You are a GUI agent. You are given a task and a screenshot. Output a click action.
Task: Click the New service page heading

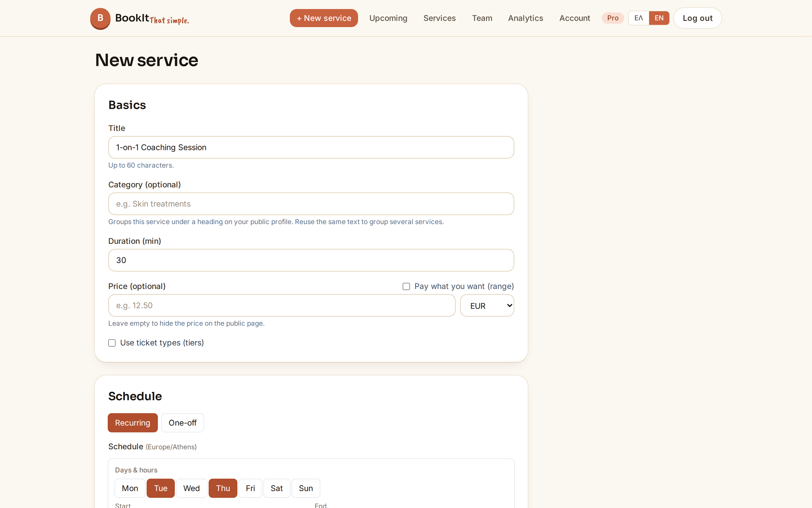(147, 60)
